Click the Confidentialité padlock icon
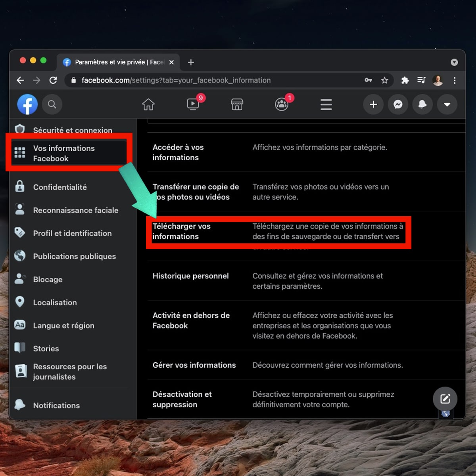Screen dimensions: 476x476 pyautogui.click(x=20, y=186)
